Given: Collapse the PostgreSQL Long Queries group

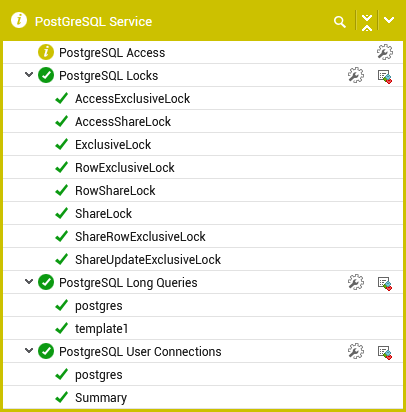Looking at the screenshot, I should 29,281.
